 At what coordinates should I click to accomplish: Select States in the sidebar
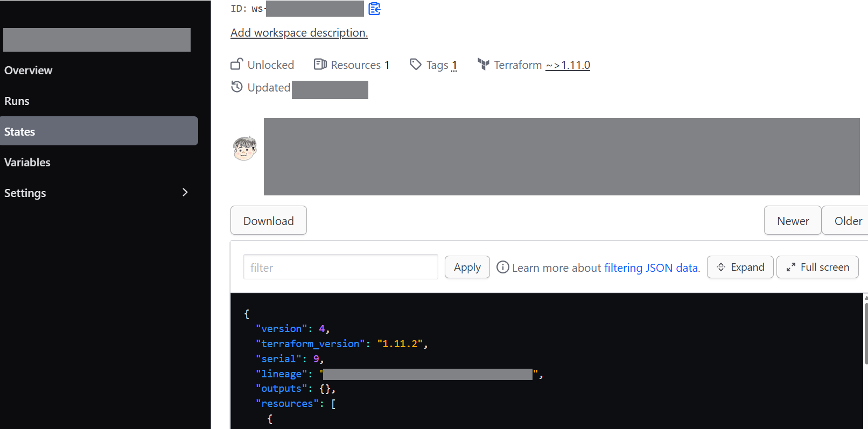click(99, 131)
